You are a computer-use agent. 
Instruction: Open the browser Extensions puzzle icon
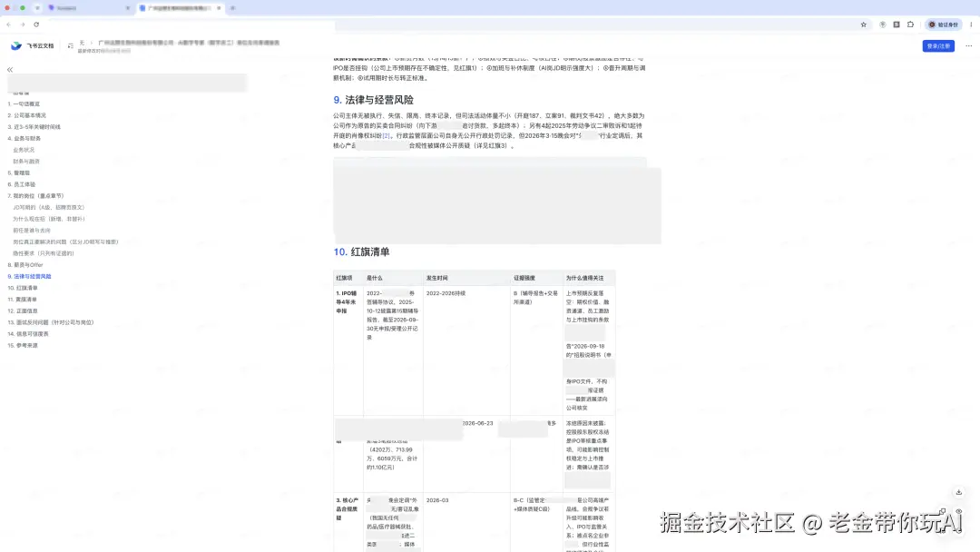click(911, 25)
